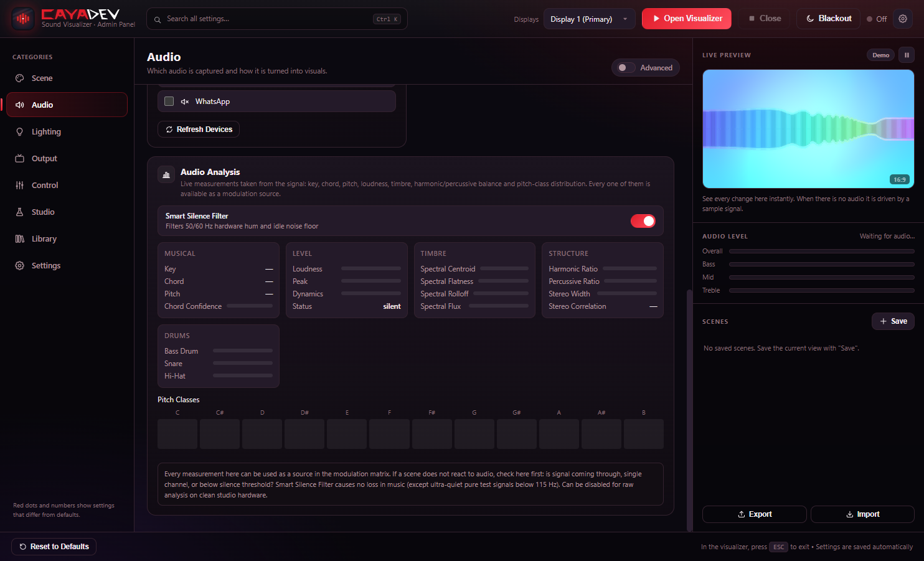The width and height of the screenshot is (924, 561).
Task: Toggle the Off status indicator
Action: (877, 19)
